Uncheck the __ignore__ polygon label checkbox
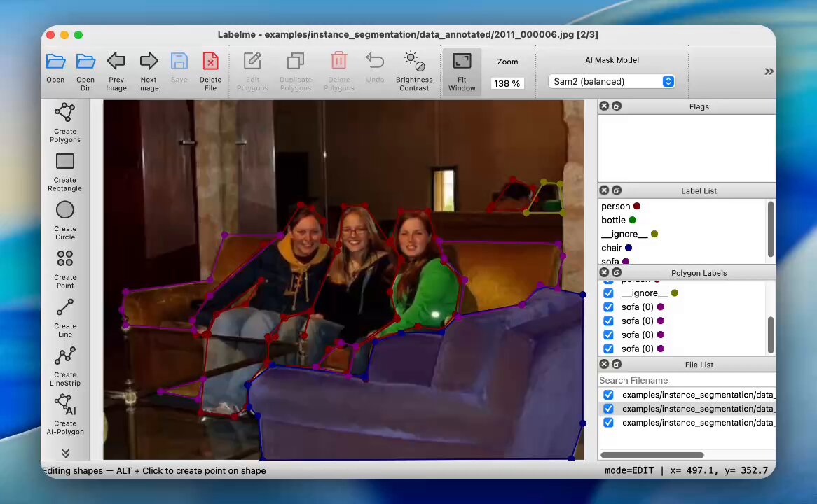Screen dimensions: 817x504 point(608,293)
